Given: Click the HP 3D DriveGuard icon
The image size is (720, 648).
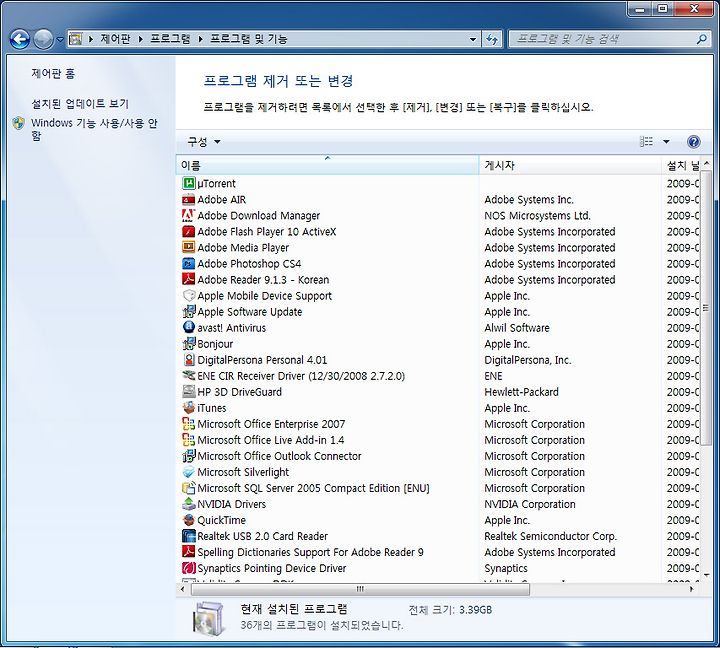Looking at the screenshot, I should click(x=189, y=392).
